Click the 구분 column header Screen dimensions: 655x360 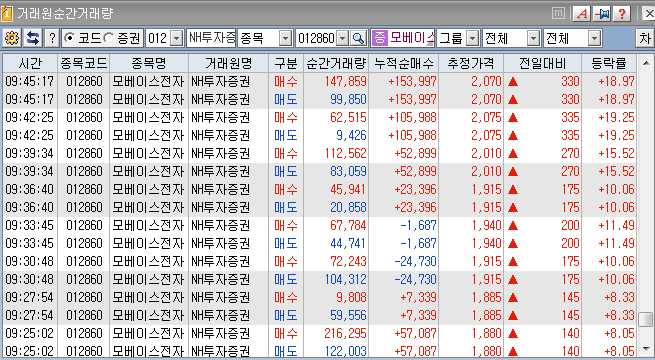point(286,63)
